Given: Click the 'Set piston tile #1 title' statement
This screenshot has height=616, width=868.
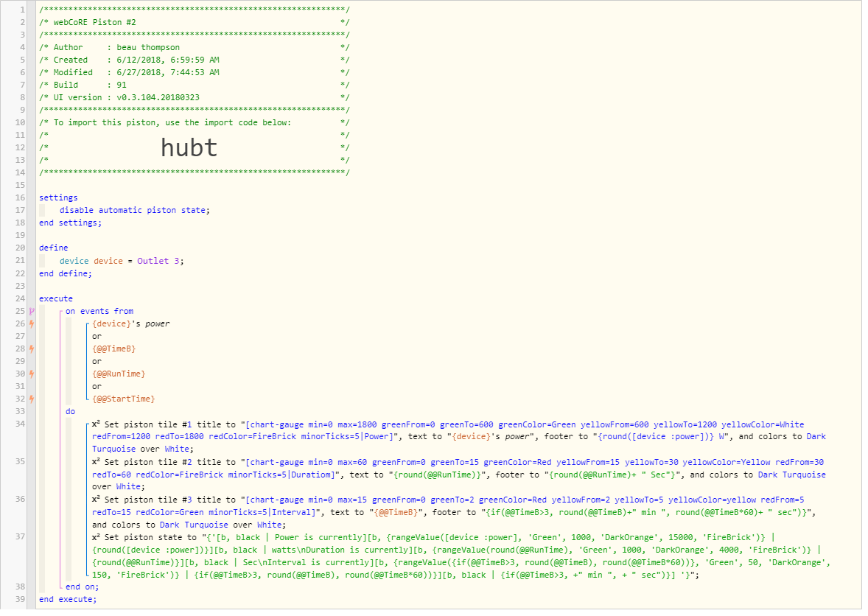Looking at the screenshot, I should [x=459, y=437].
